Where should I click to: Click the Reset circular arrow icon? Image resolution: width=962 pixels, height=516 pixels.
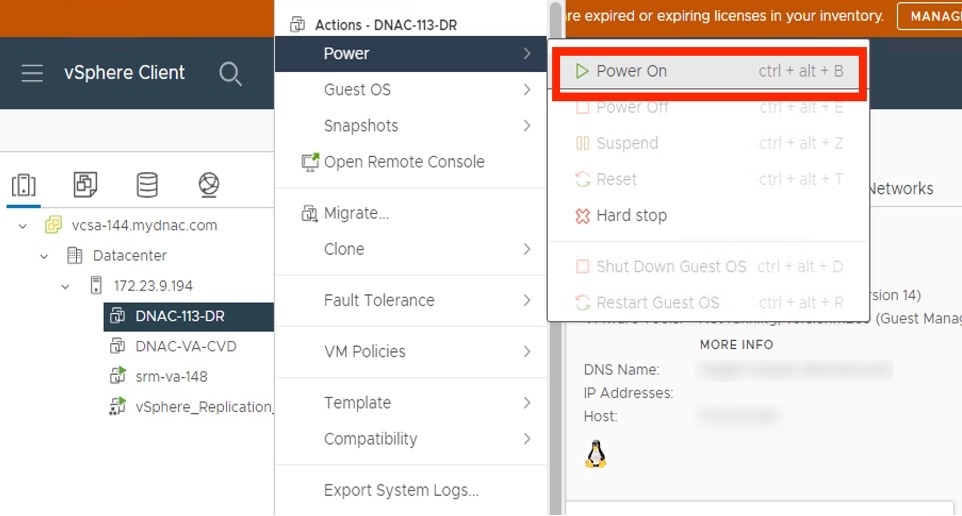[x=582, y=180]
